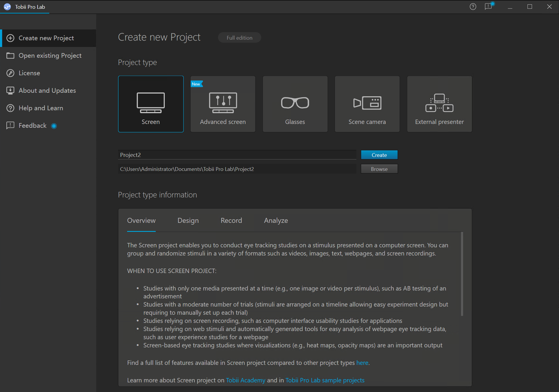
Task: Click the Feedback speech bubble icon in sidebar
Action: [x=10, y=126]
